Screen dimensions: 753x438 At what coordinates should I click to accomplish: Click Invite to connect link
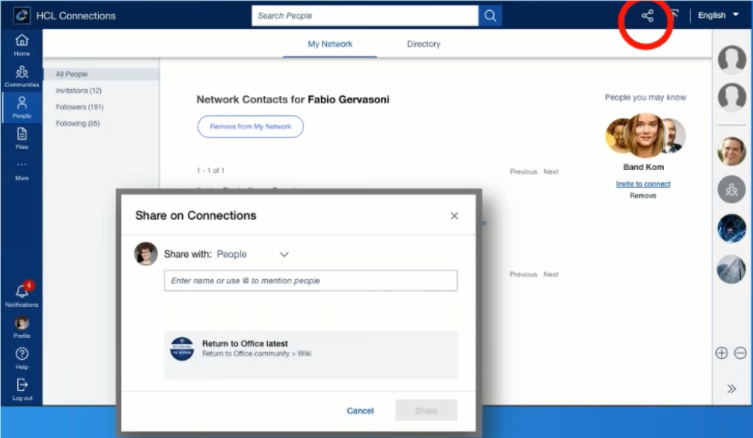click(643, 184)
